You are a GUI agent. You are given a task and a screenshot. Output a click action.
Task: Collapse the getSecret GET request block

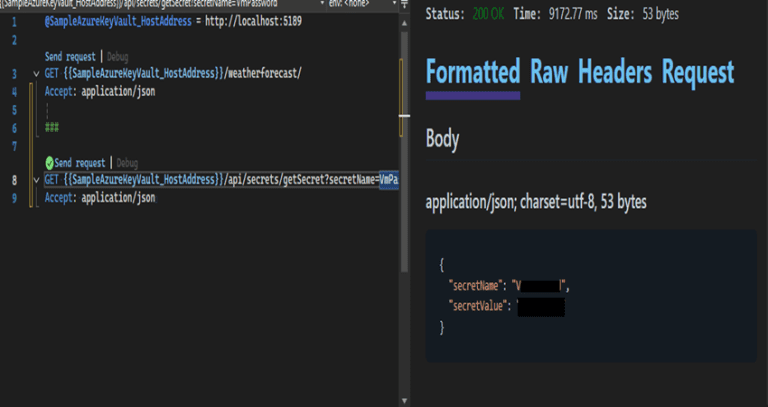[x=36, y=180]
